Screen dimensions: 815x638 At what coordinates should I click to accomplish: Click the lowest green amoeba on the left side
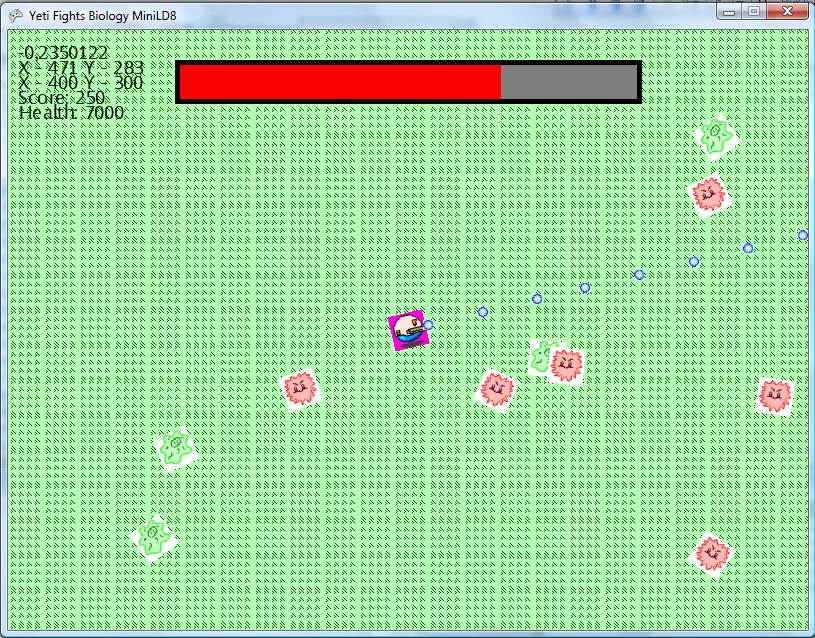153,538
